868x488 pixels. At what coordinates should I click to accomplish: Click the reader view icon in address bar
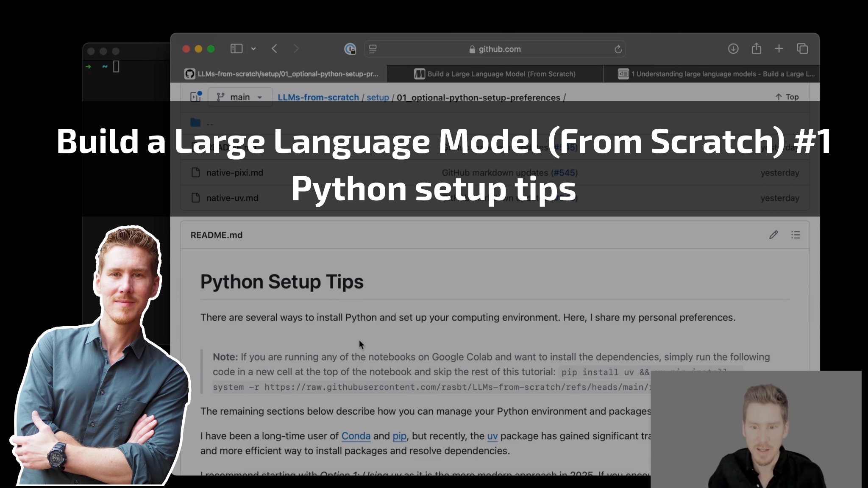click(373, 49)
